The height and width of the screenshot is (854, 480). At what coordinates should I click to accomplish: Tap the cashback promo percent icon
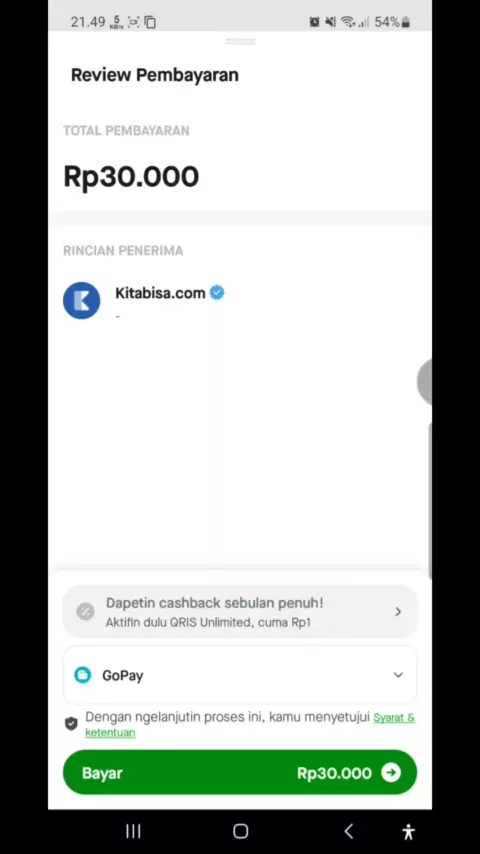pos(85,612)
